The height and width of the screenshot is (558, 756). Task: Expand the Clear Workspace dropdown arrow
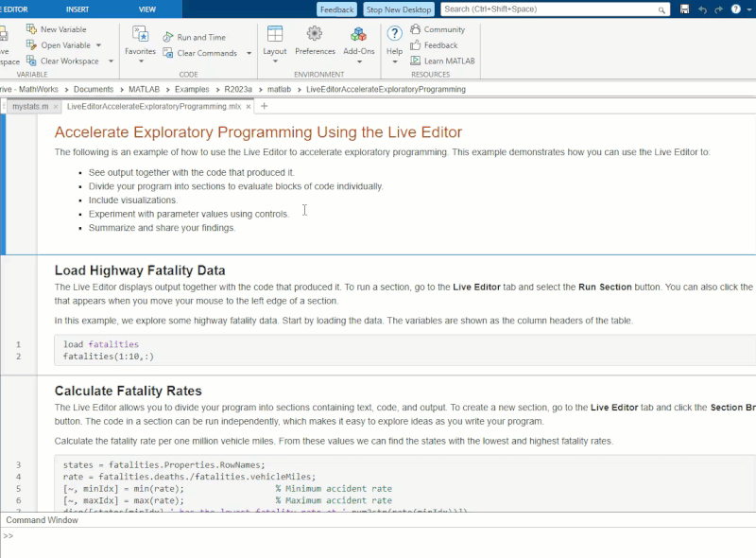click(x=111, y=61)
